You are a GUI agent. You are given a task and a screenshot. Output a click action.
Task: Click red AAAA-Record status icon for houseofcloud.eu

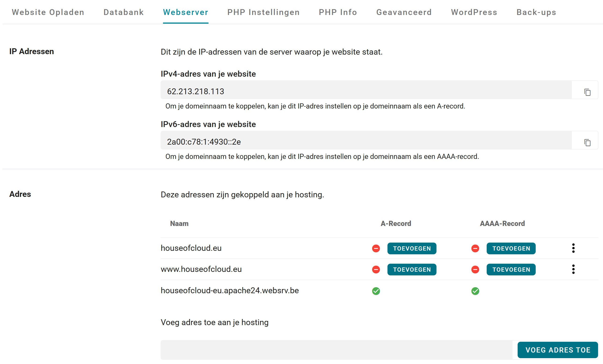[x=475, y=248]
